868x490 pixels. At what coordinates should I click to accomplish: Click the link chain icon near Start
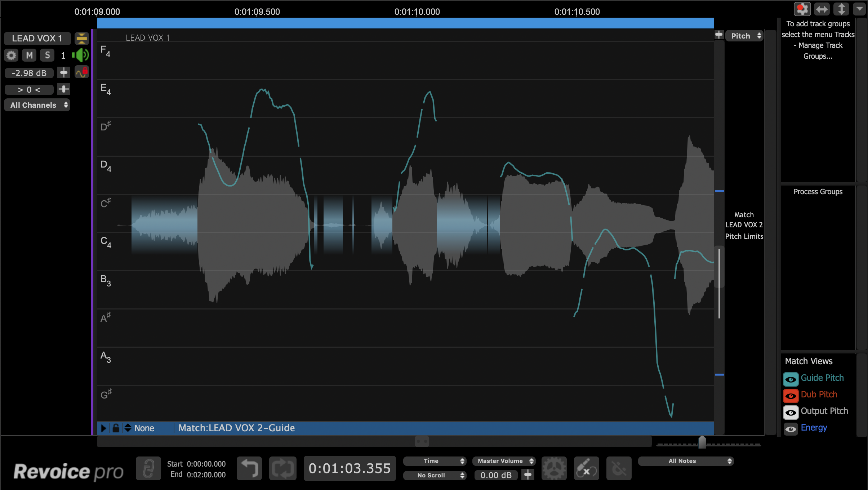pyautogui.click(x=148, y=468)
